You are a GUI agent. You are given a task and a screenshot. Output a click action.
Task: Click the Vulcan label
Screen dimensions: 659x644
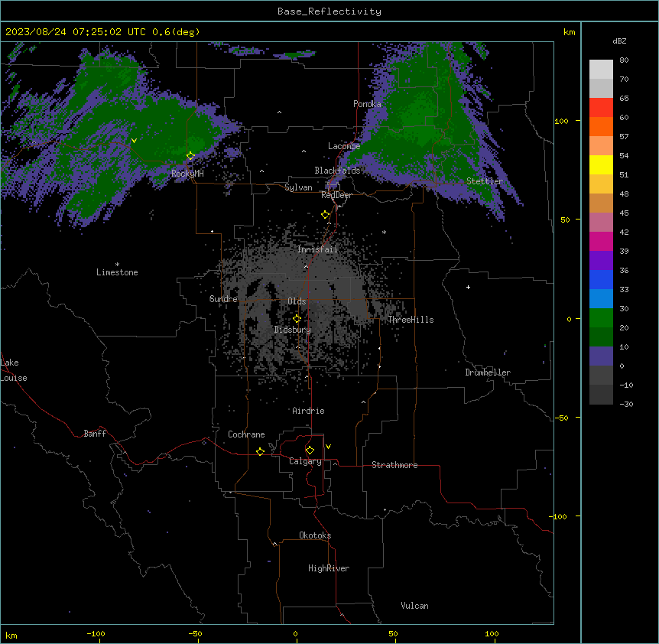click(x=415, y=606)
